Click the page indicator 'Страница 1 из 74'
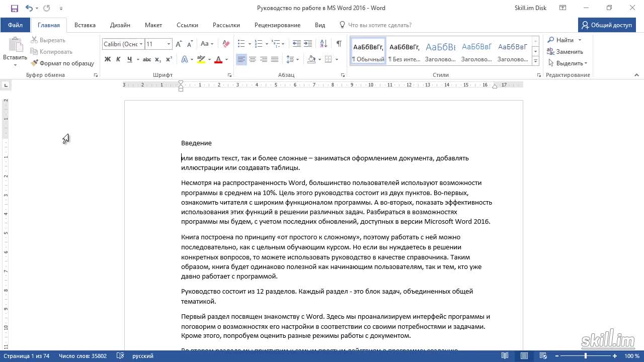The width and height of the screenshot is (644, 362). pyautogui.click(x=26, y=356)
